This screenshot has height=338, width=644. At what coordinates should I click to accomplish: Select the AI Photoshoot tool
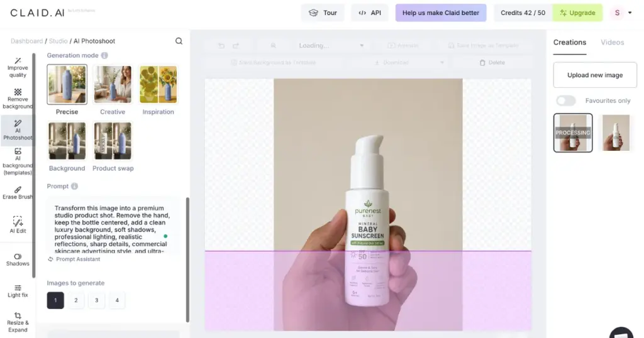pos(18,130)
